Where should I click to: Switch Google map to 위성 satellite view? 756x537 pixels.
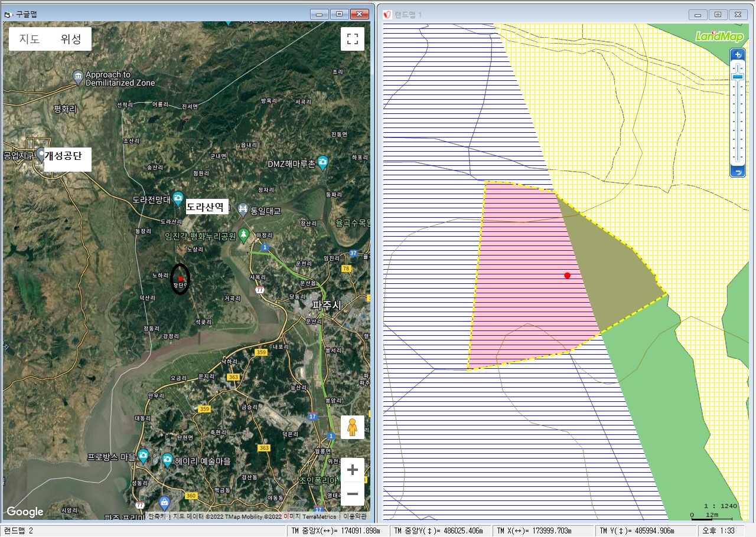coord(71,39)
